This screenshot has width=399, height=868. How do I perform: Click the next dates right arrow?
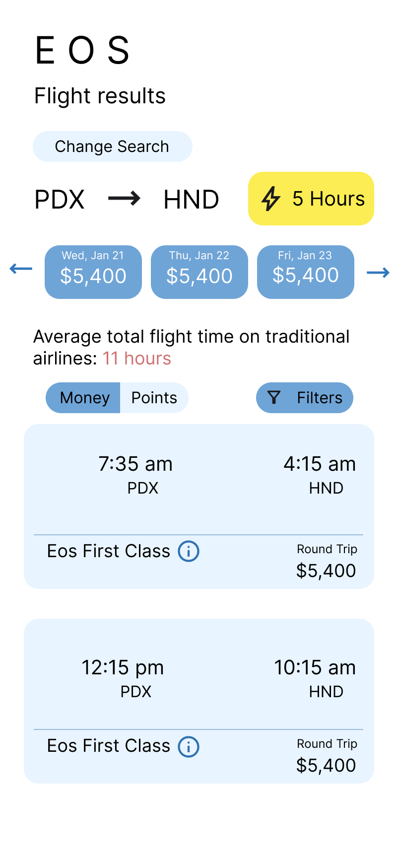pos(378,273)
